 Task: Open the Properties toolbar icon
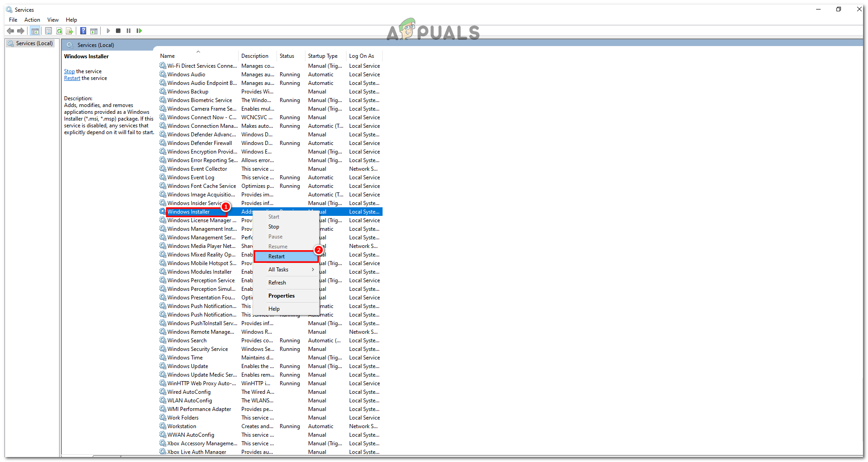click(x=48, y=31)
